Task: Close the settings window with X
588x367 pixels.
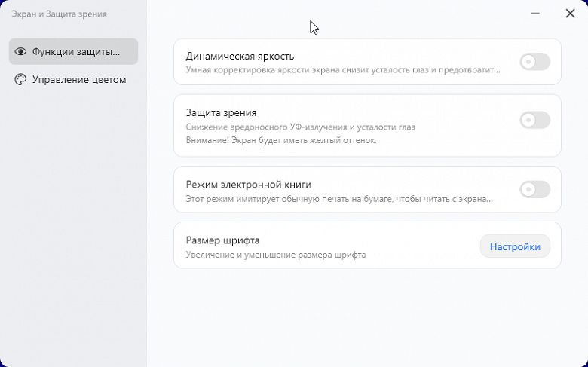Action: (570, 14)
